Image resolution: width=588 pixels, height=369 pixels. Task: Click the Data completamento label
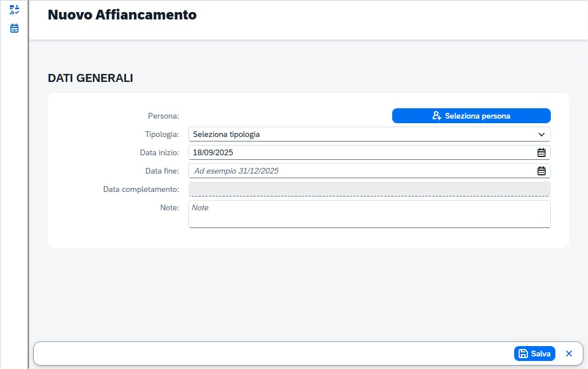click(141, 190)
